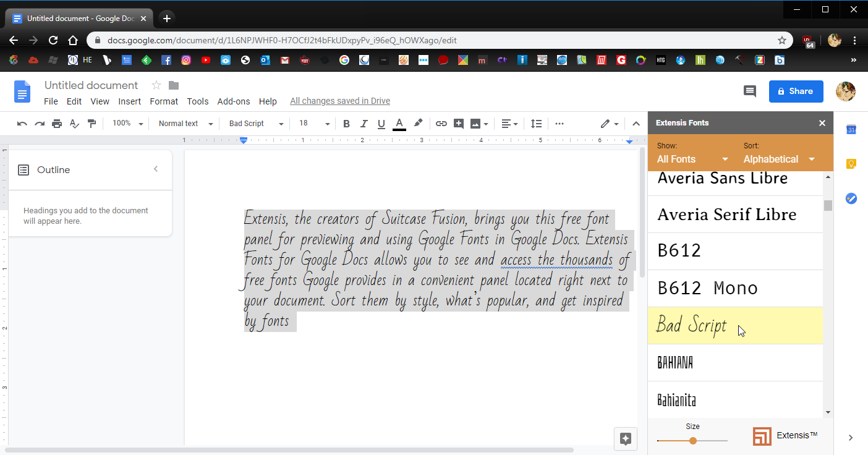Star the Untitled document

[156, 85]
